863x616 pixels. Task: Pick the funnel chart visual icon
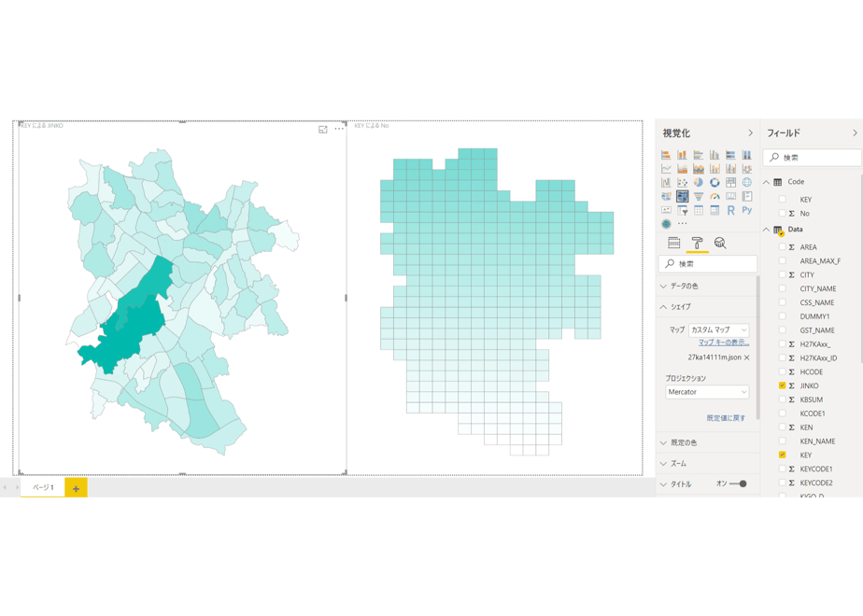click(x=699, y=196)
